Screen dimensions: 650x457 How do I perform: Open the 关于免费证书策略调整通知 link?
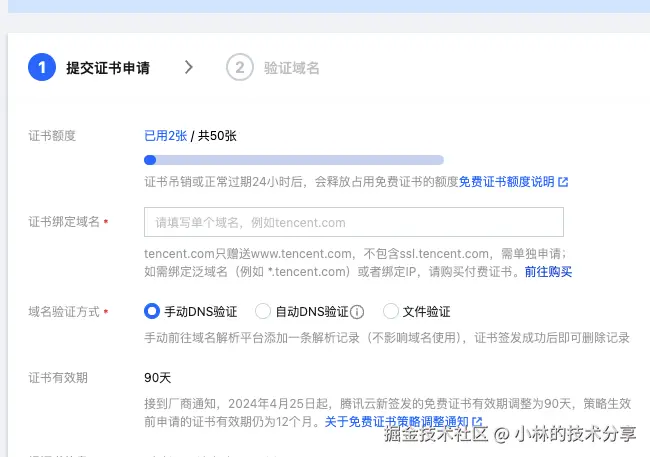(x=397, y=422)
